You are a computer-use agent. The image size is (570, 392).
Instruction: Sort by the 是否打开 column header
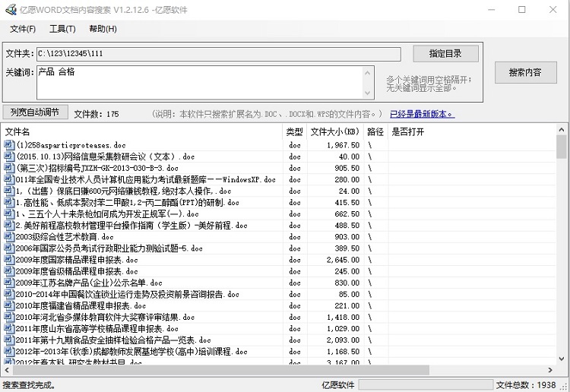click(x=407, y=132)
